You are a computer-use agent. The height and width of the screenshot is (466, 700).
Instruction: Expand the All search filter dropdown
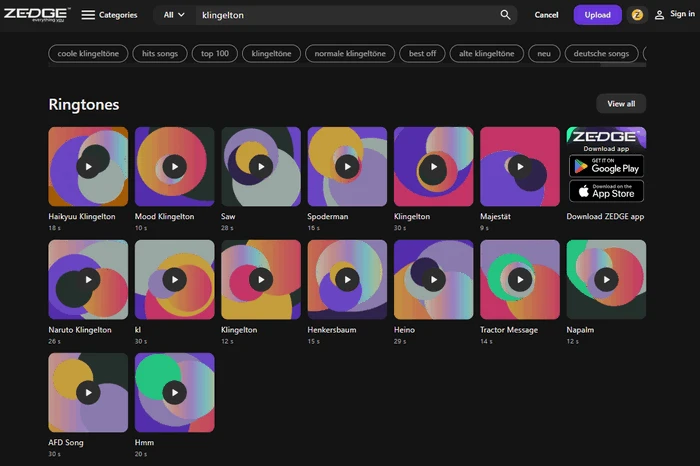174,15
